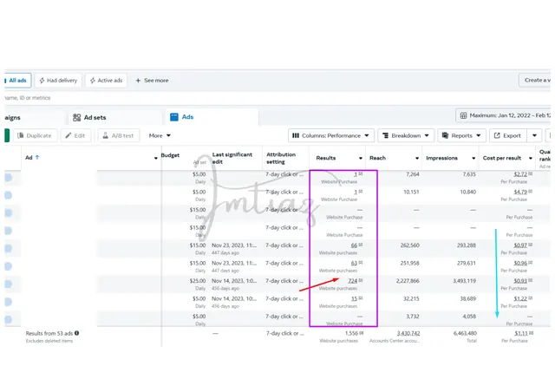This screenshot has width=555, height=392.
Task: Toggle the ad with $2.72 cost per result
Action: point(8,178)
